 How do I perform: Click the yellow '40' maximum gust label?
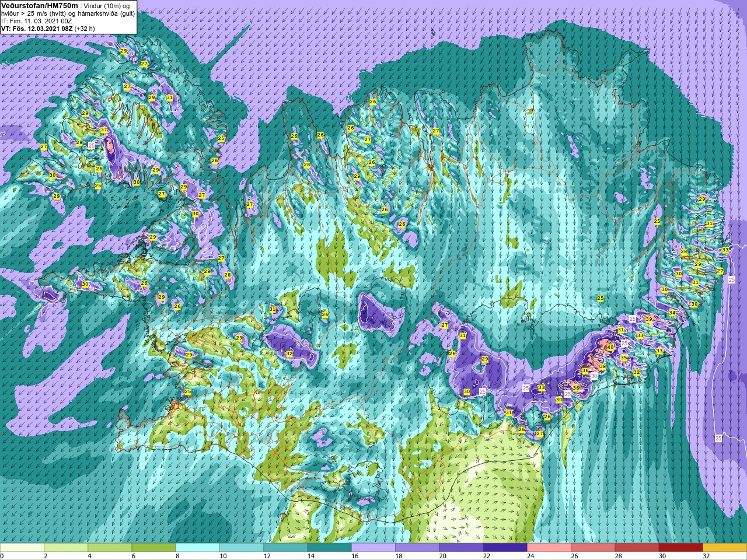[610, 347]
